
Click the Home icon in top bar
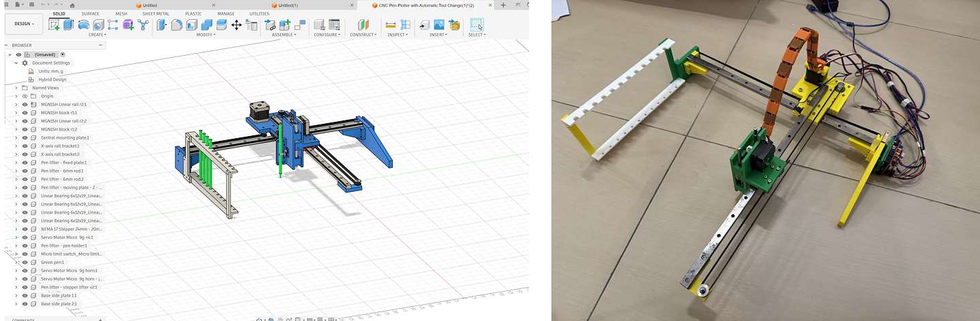coord(72,5)
